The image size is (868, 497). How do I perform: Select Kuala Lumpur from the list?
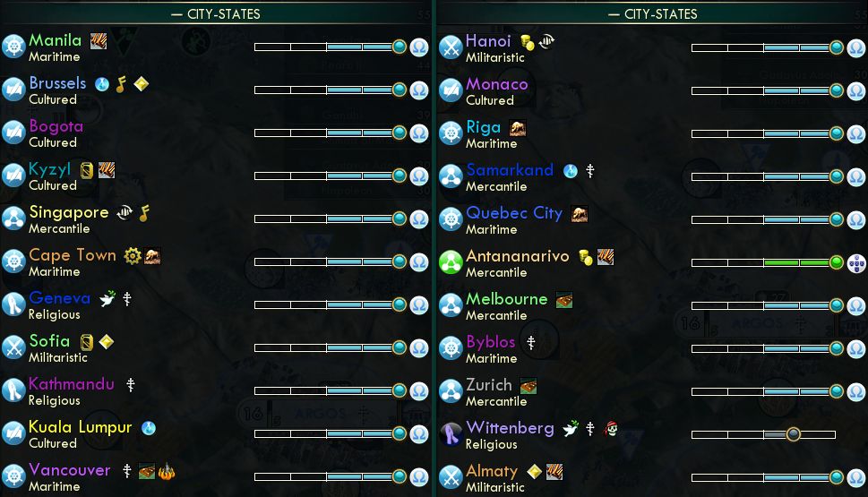tap(81, 427)
